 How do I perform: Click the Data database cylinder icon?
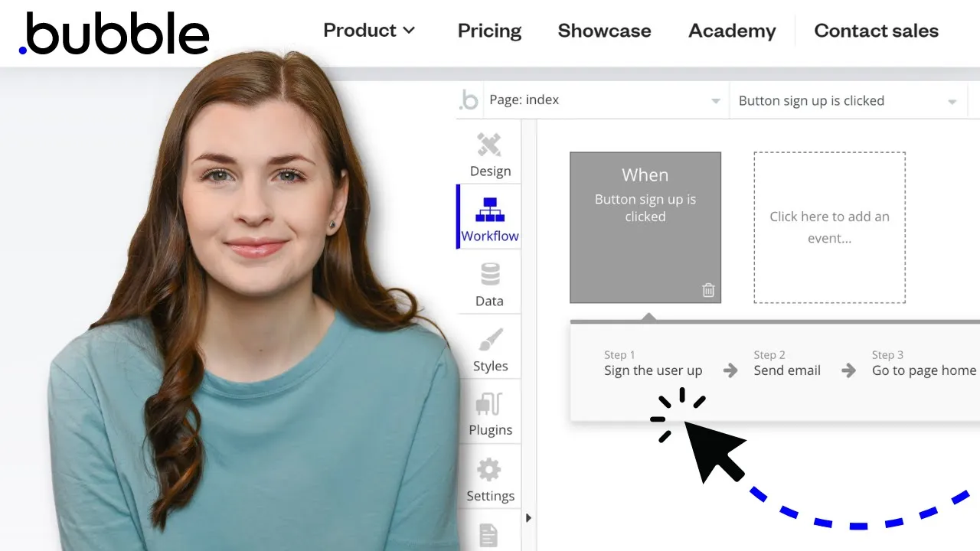490,275
